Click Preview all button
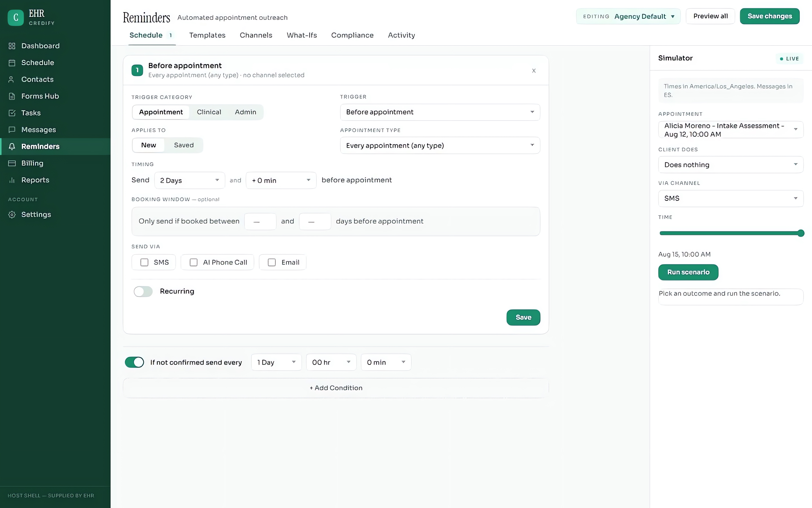Image resolution: width=812 pixels, height=508 pixels. [x=710, y=16]
